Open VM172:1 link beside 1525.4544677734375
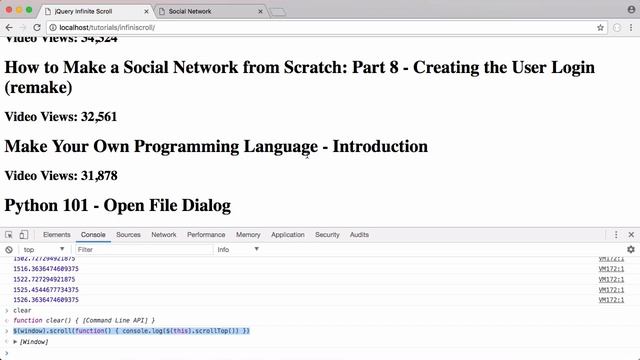This screenshot has width=640, height=360. pyautogui.click(x=611, y=290)
